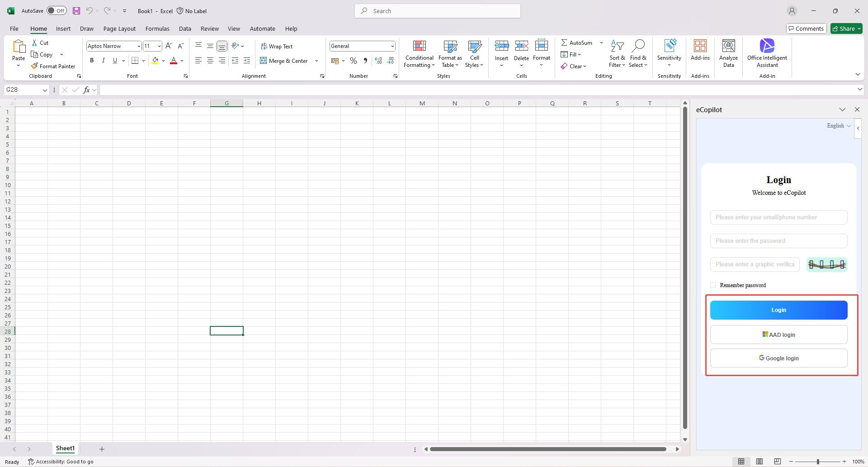Viewport: 868px width, 467px height.
Task: Click the Login button
Action: pos(778,310)
